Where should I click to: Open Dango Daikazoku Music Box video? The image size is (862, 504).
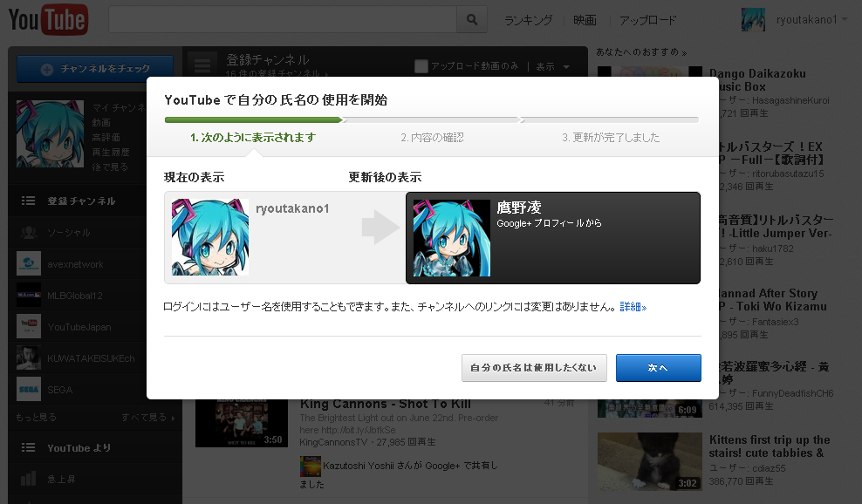(x=757, y=80)
